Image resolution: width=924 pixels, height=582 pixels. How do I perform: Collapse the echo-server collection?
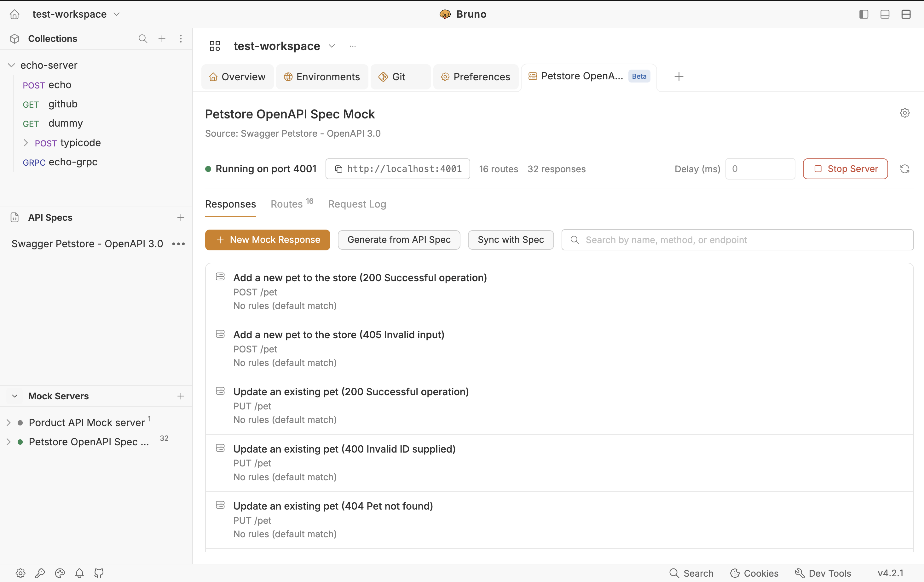(12, 65)
